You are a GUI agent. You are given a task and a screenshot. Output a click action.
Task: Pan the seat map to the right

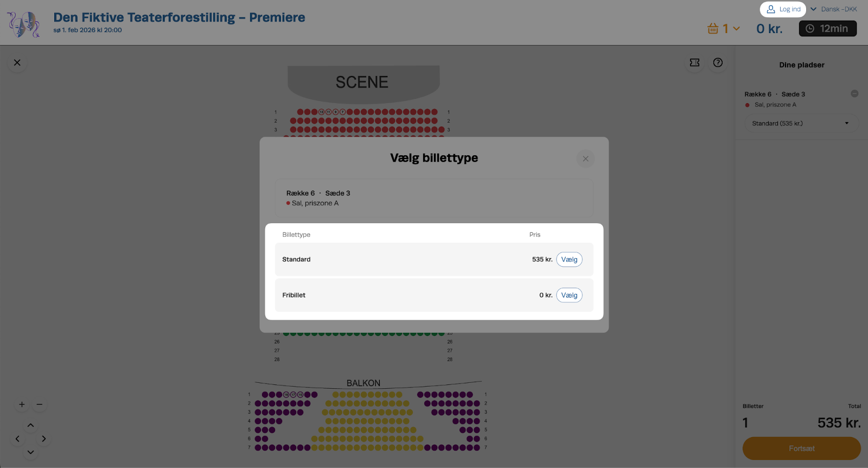point(44,439)
